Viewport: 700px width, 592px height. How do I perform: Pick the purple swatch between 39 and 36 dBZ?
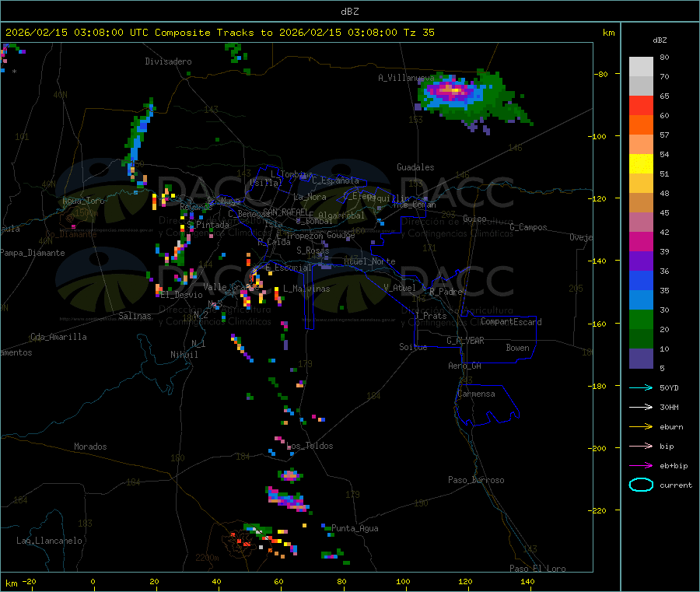click(x=641, y=261)
